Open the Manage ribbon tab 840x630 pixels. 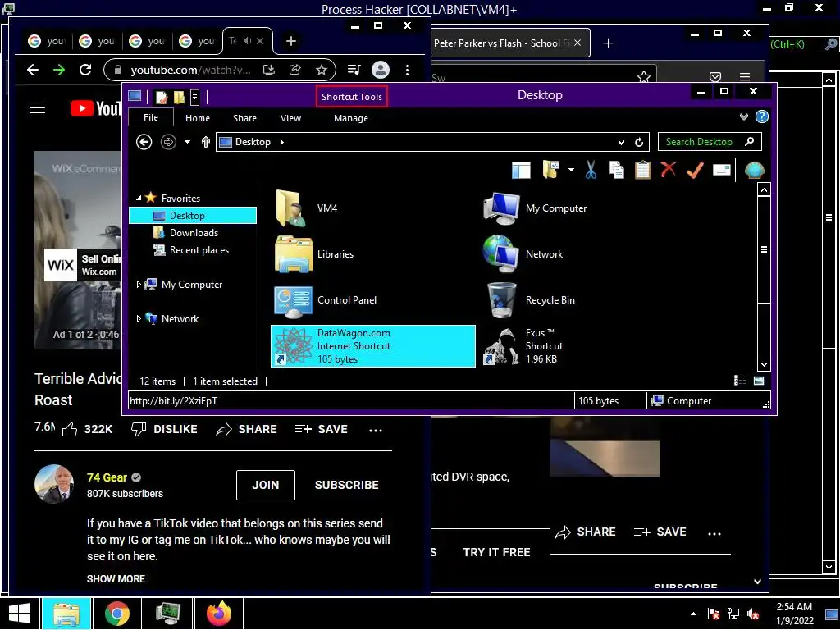[351, 118]
